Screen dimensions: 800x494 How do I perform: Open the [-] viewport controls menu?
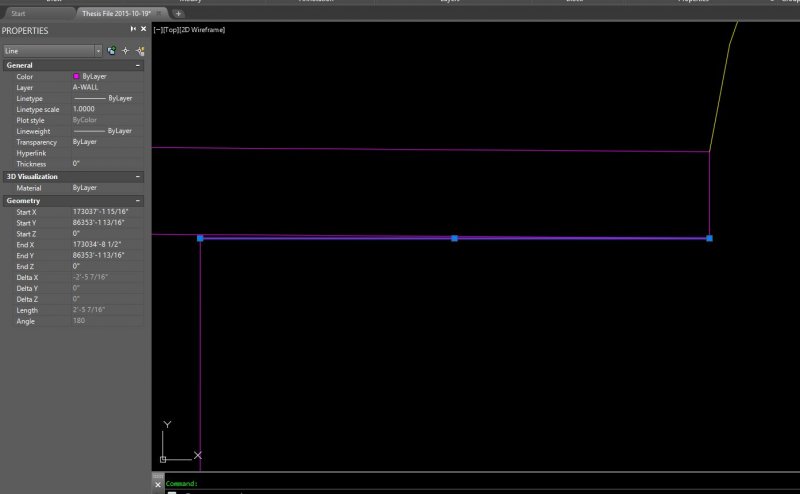pyautogui.click(x=158, y=30)
